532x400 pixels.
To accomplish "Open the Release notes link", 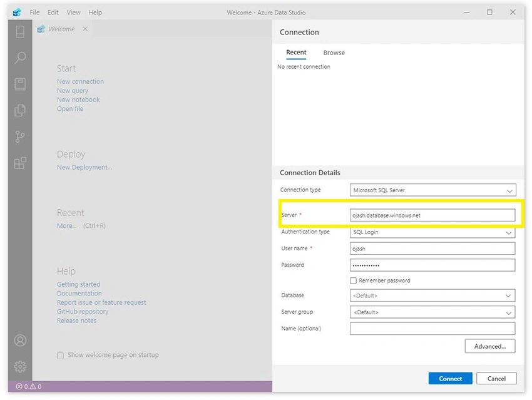I will click(x=77, y=321).
